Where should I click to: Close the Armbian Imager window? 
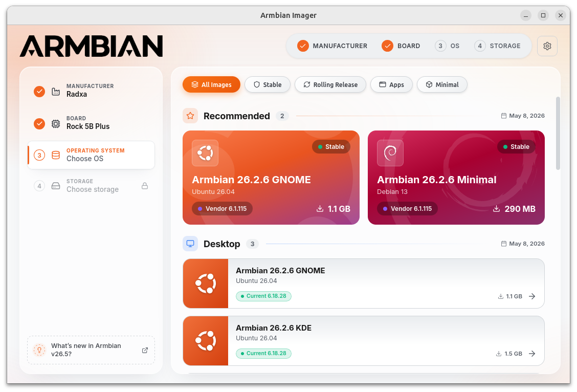pyautogui.click(x=561, y=15)
